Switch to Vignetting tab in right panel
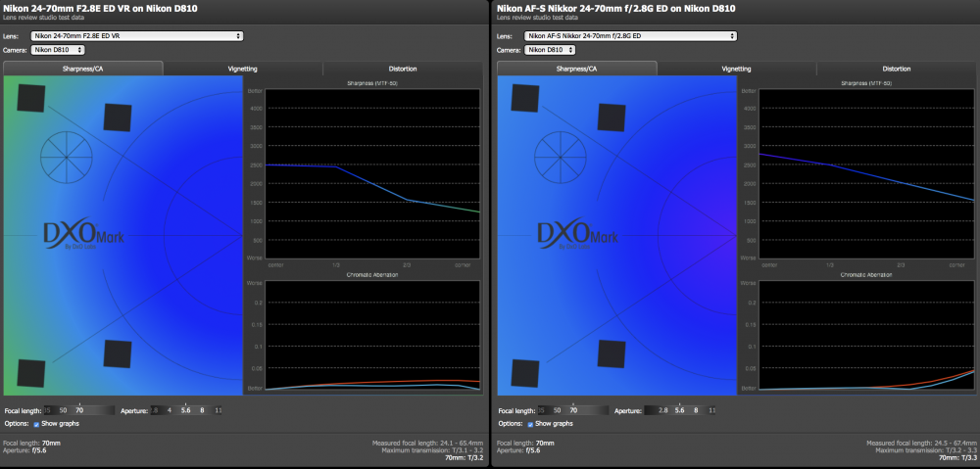Screen dimensions: 980x469 click(x=736, y=69)
